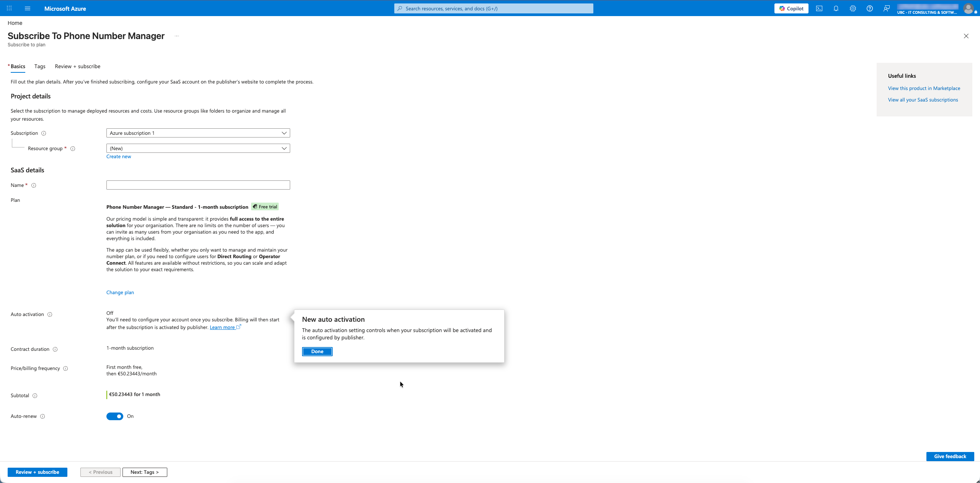This screenshot has width=980, height=483.
Task: Dismiss the popup with Done button
Action: point(317,352)
